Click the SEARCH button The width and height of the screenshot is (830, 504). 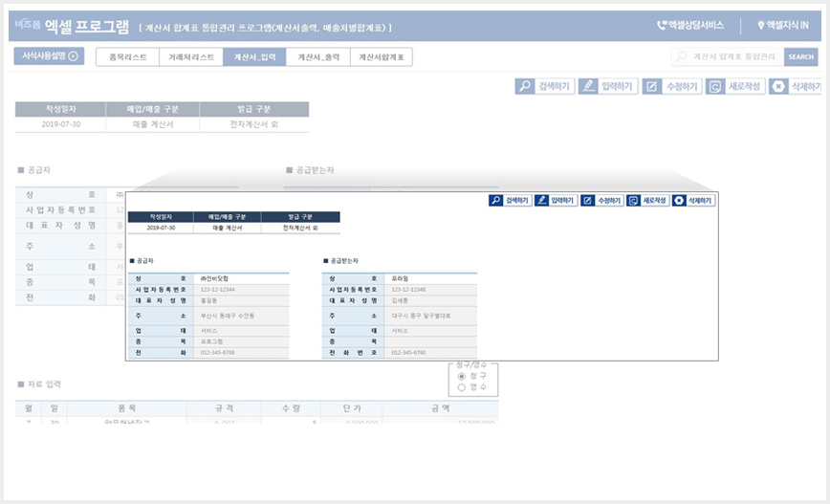tap(801, 56)
